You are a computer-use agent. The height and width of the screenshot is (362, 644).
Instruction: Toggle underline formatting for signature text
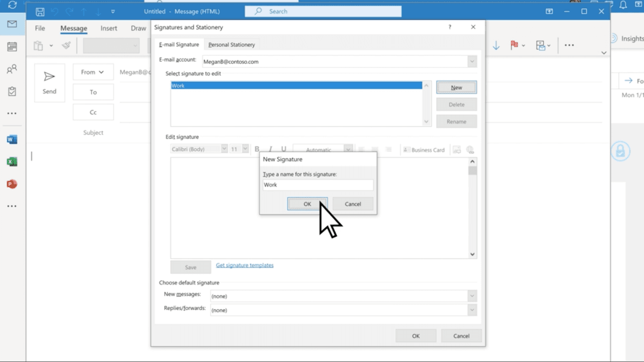[x=283, y=149]
